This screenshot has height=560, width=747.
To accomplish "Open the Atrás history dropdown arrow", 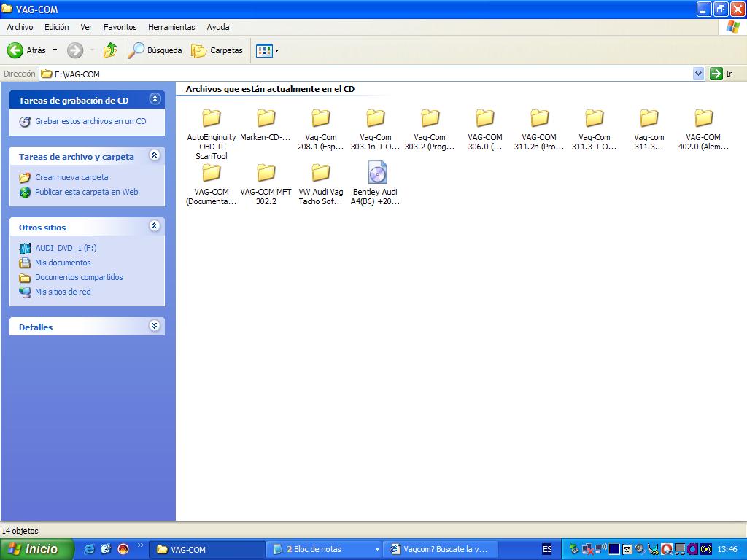I will [x=55, y=50].
